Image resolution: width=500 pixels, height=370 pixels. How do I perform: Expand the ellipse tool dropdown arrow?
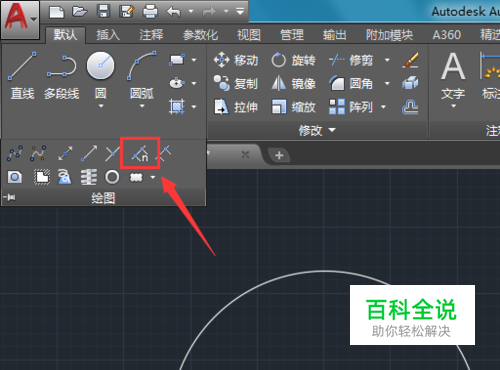194,83
